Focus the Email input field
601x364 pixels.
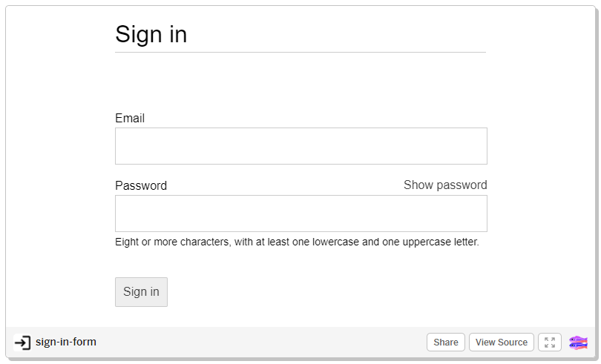click(301, 146)
